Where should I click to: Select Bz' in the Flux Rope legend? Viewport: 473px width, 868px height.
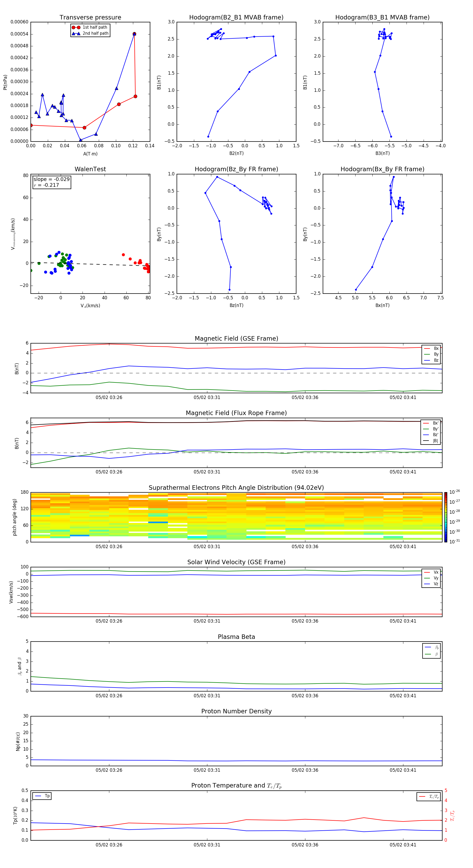coord(431,435)
